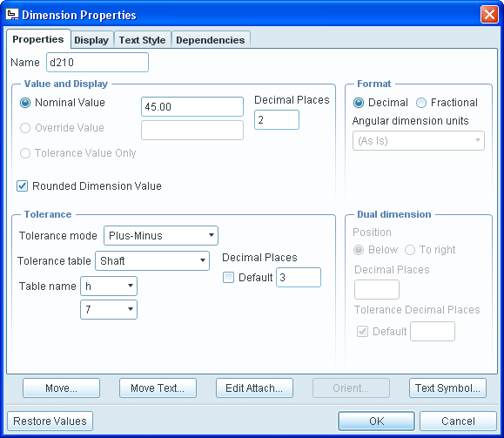504x438 pixels.
Task: Expand the Tolerance mode dropdown
Action: 161,235
